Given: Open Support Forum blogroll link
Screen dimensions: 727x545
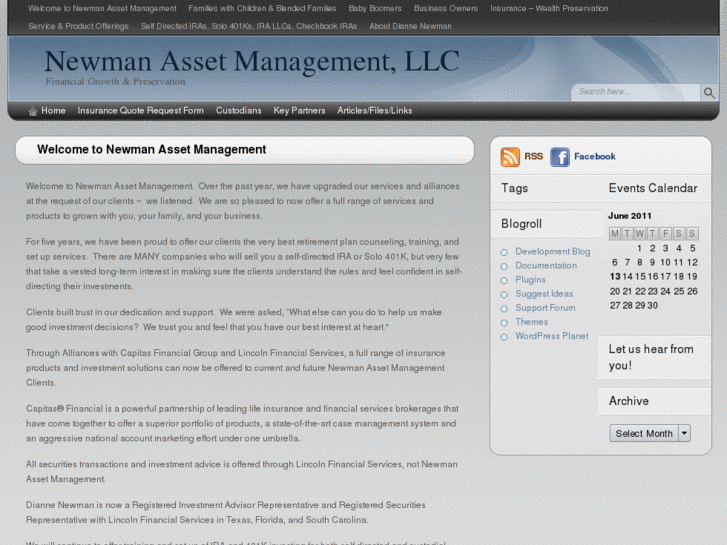Looking at the screenshot, I should pyautogui.click(x=545, y=308).
